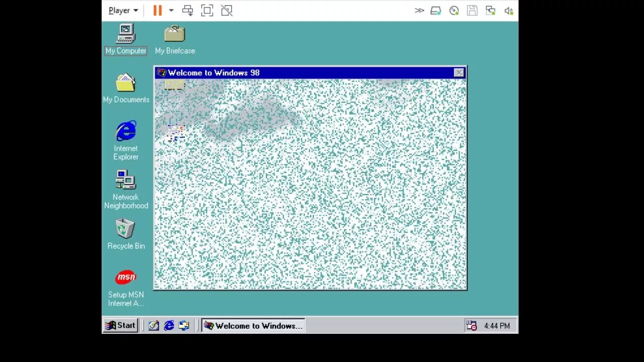Pause the virtual machine

[x=157, y=11]
